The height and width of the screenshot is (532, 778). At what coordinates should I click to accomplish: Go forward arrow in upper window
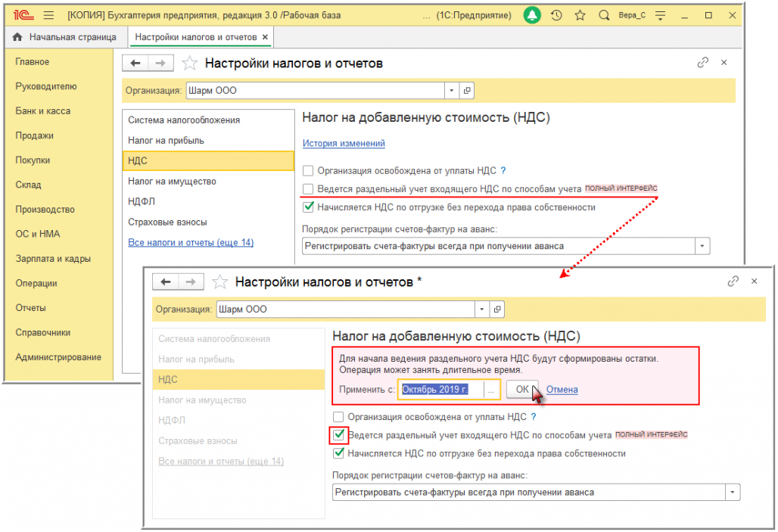(160, 63)
